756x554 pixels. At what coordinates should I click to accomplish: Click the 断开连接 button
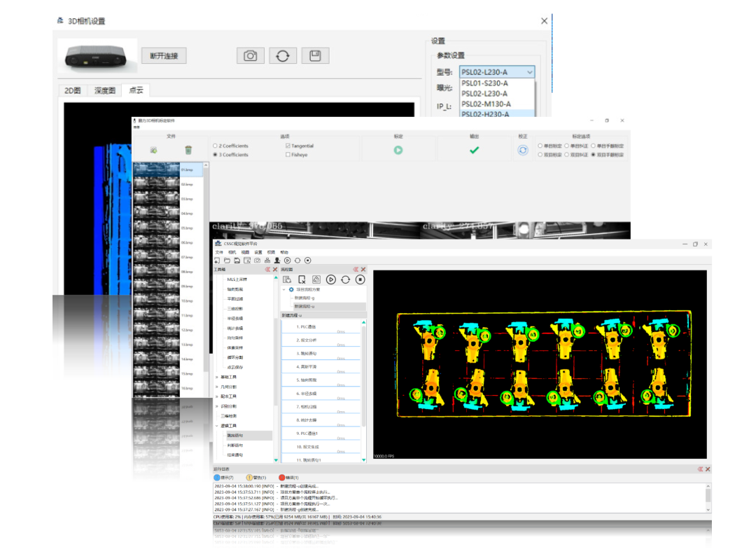(164, 56)
